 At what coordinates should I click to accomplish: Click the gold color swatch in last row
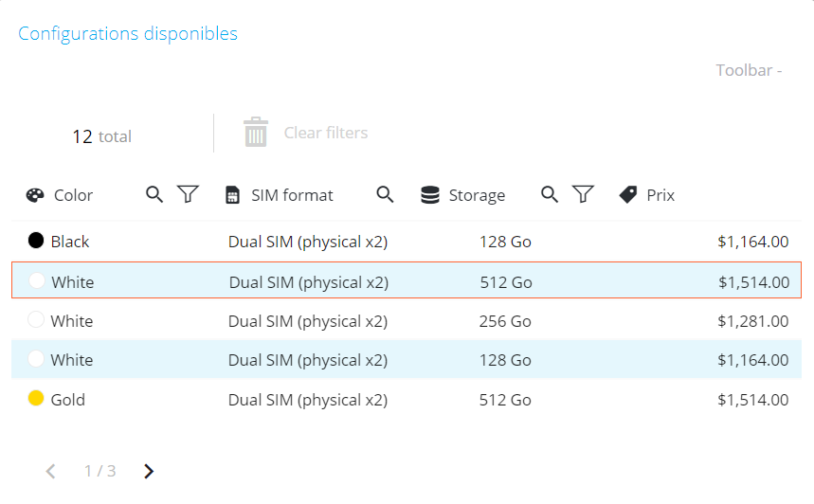pos(36,398)
